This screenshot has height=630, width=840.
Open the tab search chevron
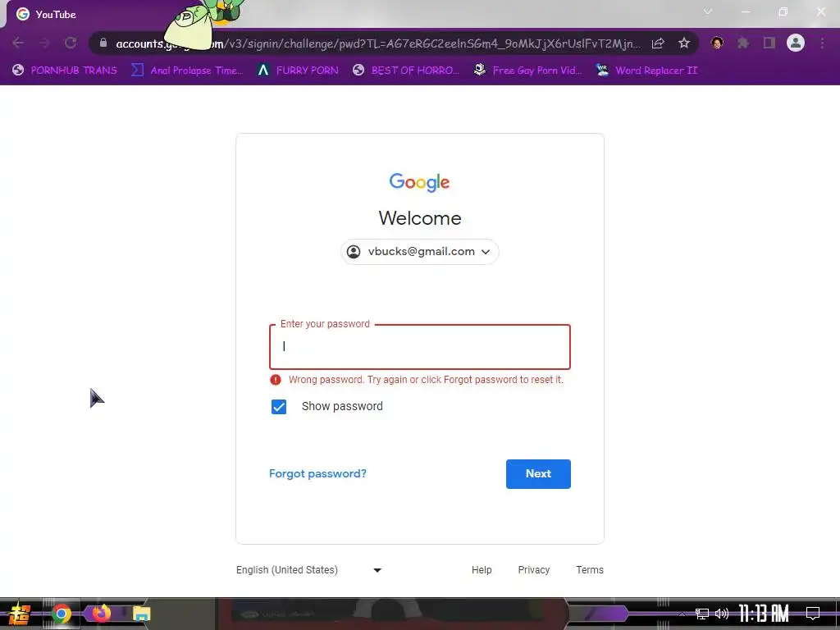coord(708,11)
